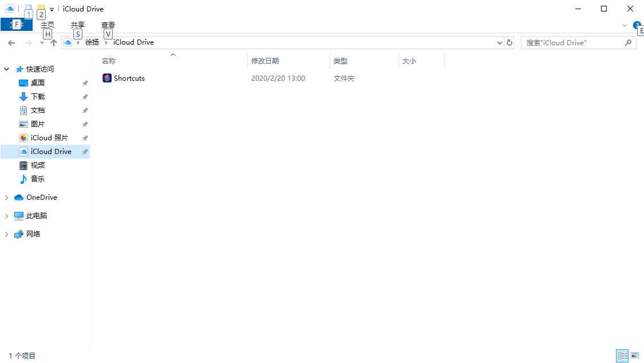Expand the 此电脑 tree node
644x363 pixels.
click(x=7, y=216)
